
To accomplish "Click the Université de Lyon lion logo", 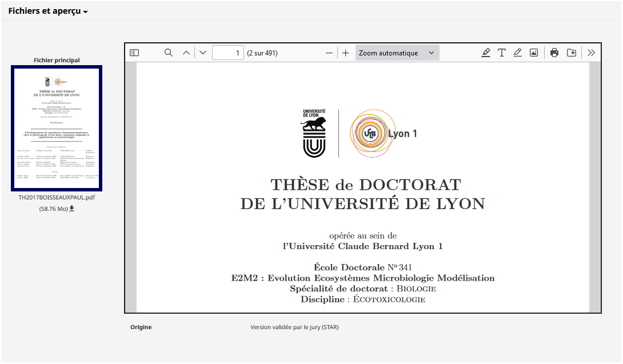I will (x=314, y=133).
